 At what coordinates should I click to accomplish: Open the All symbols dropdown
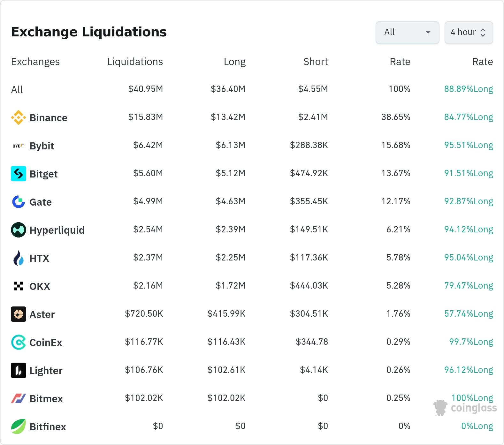[407, 32]
